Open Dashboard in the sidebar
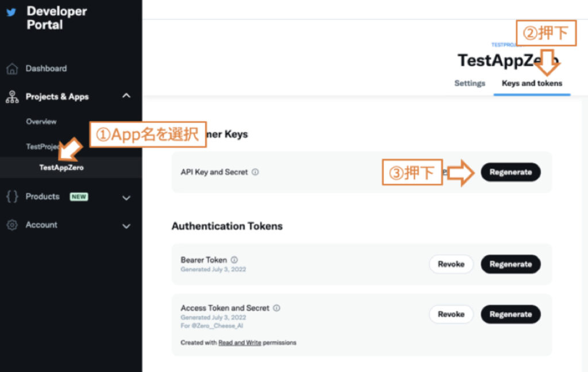Viewport: 588px width, 372px height. [46, 69]
